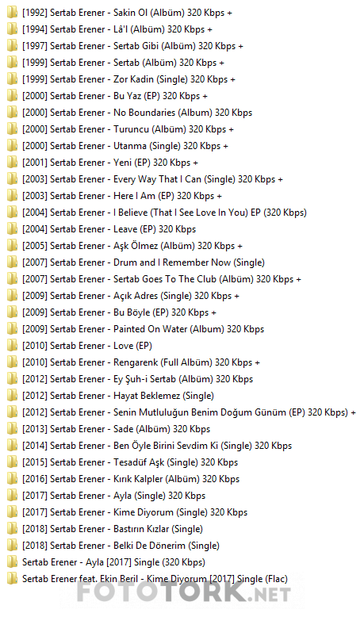Image resolution: width=364 pixels, height=617 pixels.
Task: Click folder icon beside Yeni EP
Action: coord(12,163)
